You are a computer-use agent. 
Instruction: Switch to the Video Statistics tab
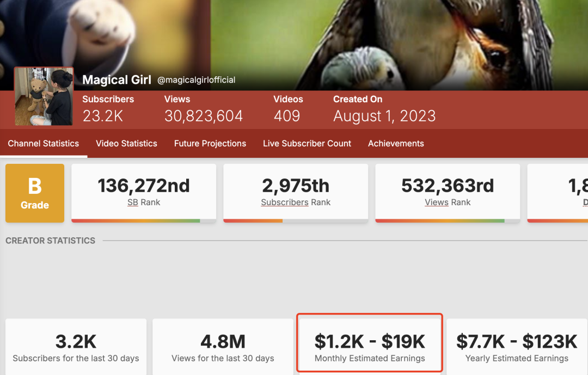pyautogui.click(x=126, y=143)
